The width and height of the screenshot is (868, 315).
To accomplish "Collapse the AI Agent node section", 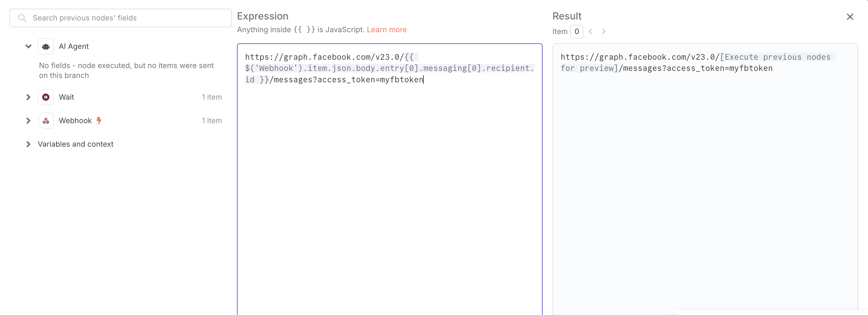I will coord(28,46).
